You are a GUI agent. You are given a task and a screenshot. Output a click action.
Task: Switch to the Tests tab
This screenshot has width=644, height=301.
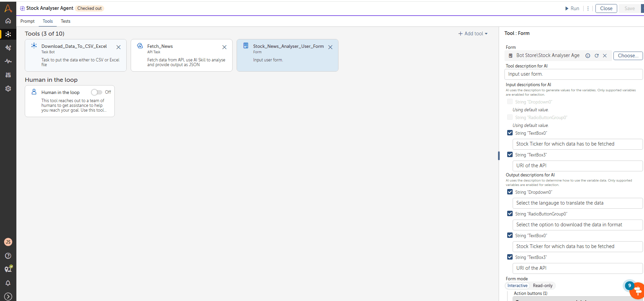66,21
